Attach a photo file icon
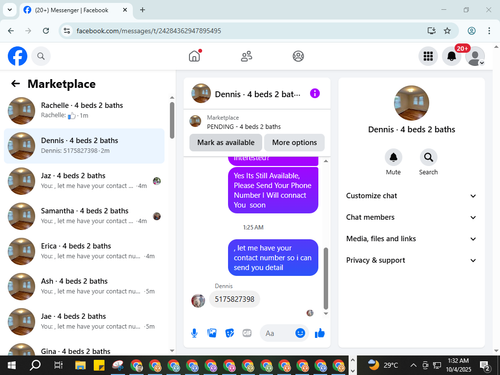The height and width of the screenshot is (375, 500). coord(212,333)
